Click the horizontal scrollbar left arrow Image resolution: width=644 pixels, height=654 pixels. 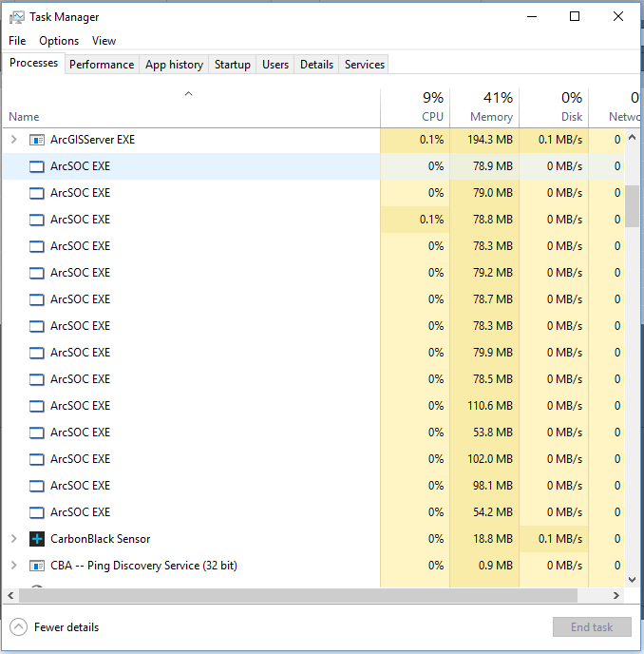(x=10, y=596)
